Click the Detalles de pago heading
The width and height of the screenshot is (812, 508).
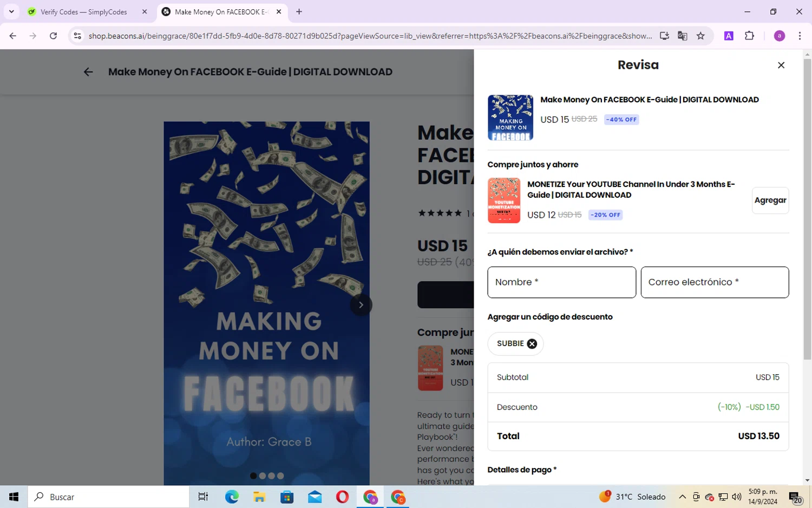pyautogui.click(x=522, y=470)
